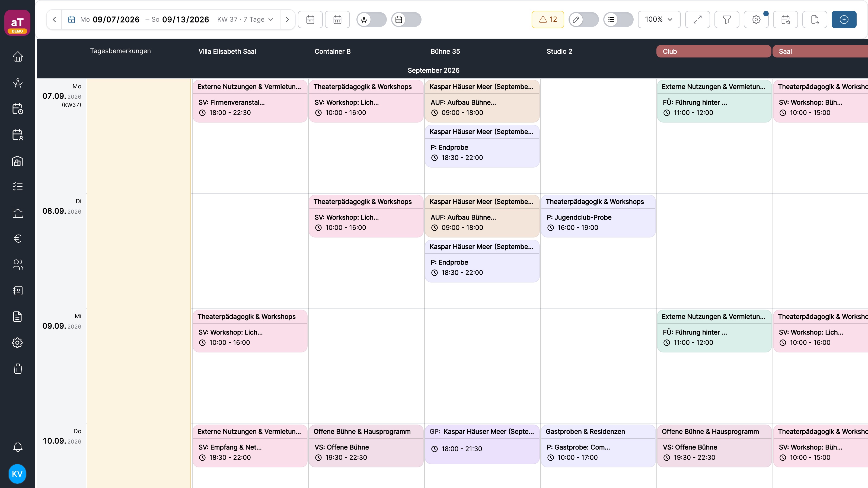Select the Container B column header
The height and width of the screenshot is (488, 868).
(x=333, y=52)
